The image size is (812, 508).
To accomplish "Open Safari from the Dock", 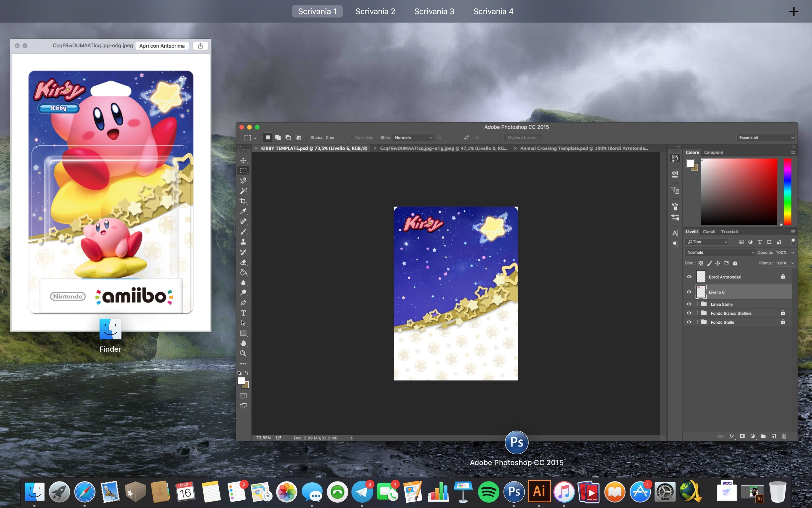I will tap(85, 492).
